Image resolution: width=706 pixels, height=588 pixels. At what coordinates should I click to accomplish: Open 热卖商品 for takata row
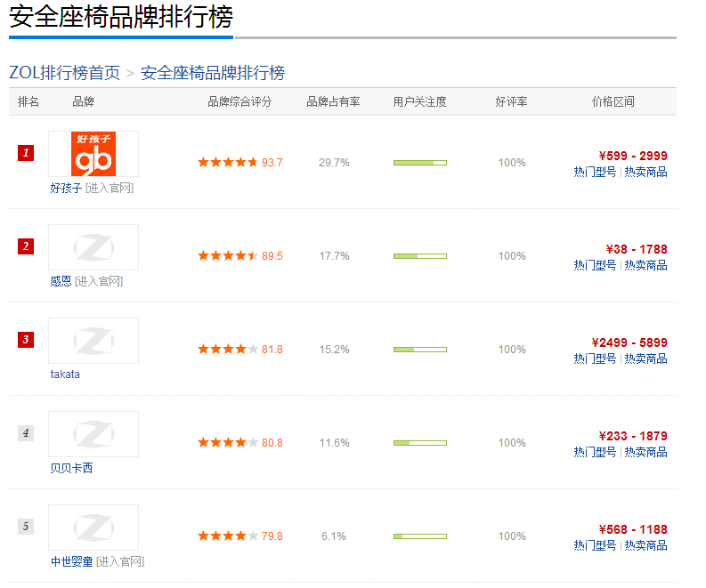pyautogui.click(x=645, y=359)
